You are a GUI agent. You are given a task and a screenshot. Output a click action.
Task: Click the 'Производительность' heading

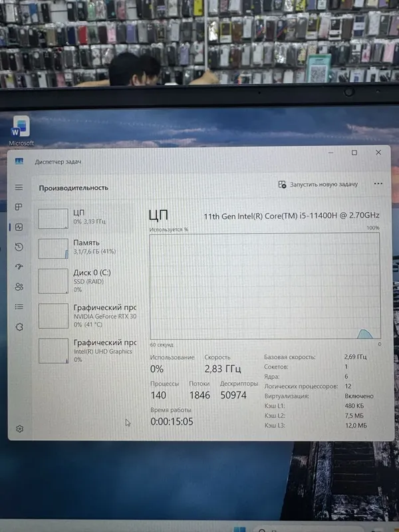pyautogui.click(x=74, y=188)
